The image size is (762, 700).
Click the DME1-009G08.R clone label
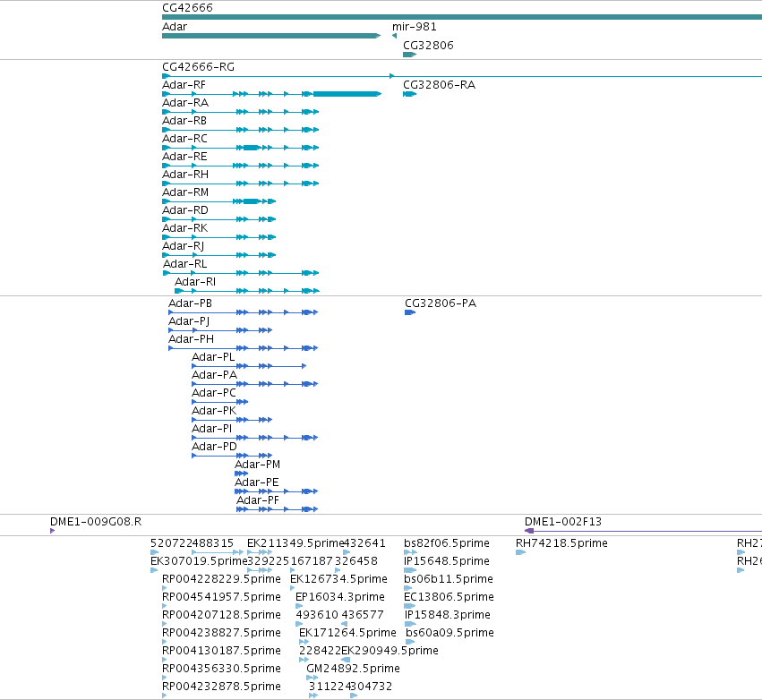(x=96, y=522)
